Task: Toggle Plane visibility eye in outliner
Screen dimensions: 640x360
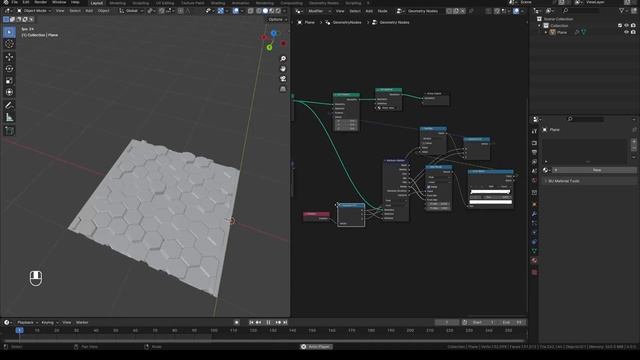Action: (627, 32)
